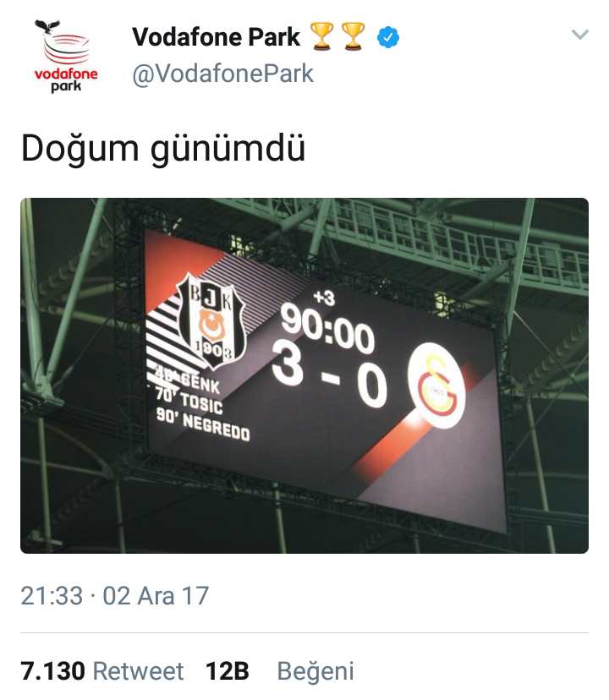Click the Galatasaray logo in photo
Screen dimensions: 609x700
click(x=436, y=386)
